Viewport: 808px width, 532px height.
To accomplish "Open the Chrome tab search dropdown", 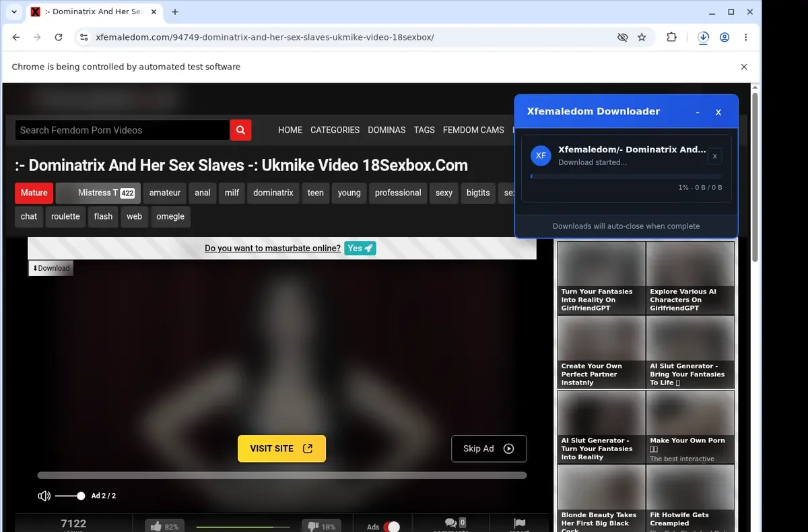I will click(x=14, y=11).
